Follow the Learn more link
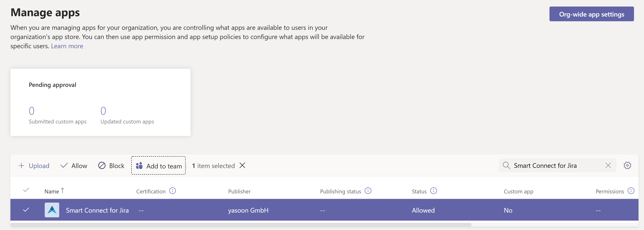Image resolution: width=644 pixels, height=230 pixels. 67,46
